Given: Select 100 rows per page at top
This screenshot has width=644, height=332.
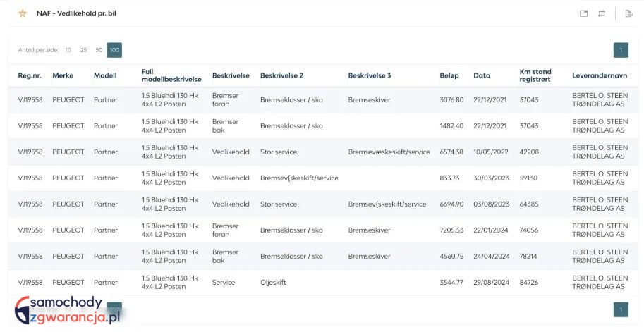Looking at the screenshot, I should click(x=114, y=50).
